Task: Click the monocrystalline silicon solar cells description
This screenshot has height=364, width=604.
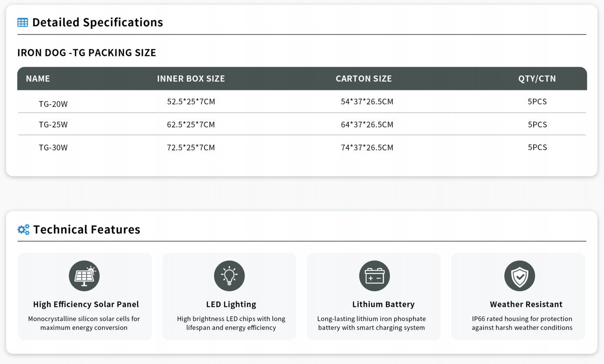Action: [84, 323]
